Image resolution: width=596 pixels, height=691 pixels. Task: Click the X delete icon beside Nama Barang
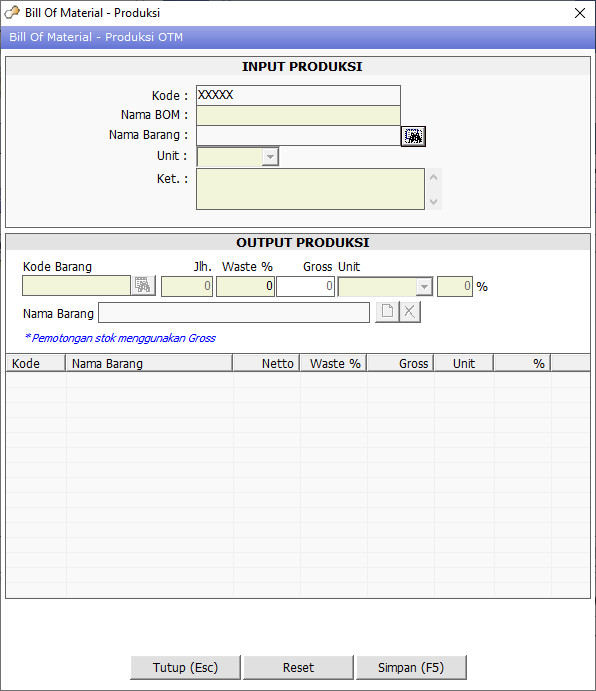(x=410, y=312)
